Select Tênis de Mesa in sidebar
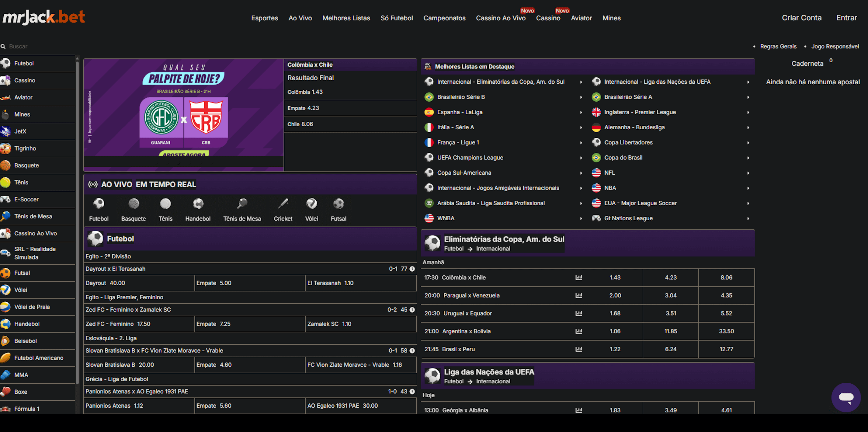Viewport: 868px width, 432px height. point(37,216)
